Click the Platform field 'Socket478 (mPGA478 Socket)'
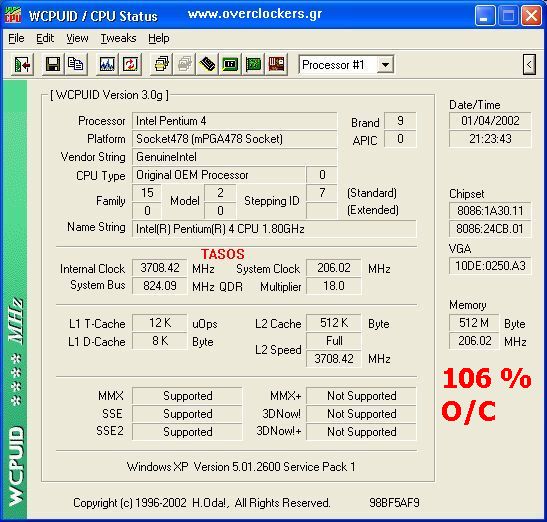This screenshot has height=522, width=547. coord(234,139)
